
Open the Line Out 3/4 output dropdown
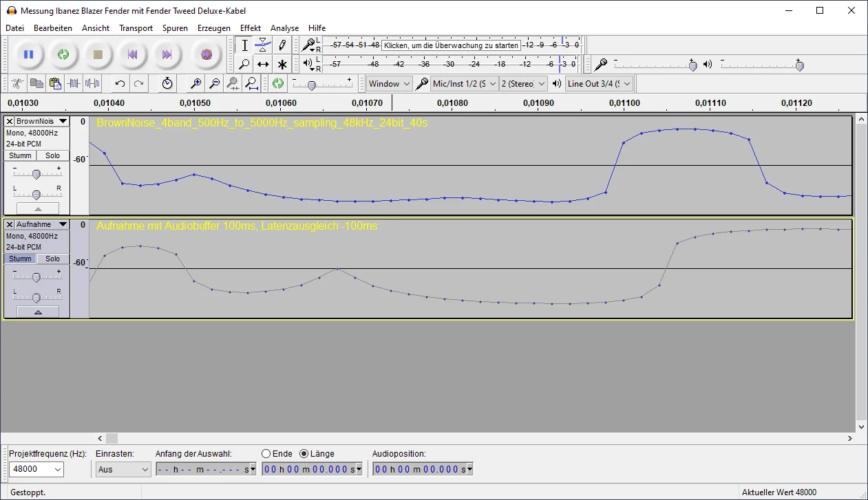599,84
